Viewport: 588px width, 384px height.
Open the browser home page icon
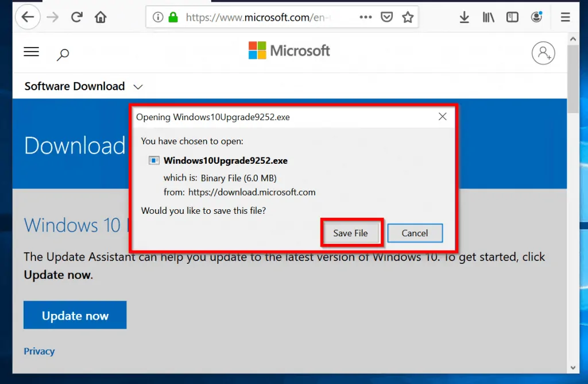100,17
